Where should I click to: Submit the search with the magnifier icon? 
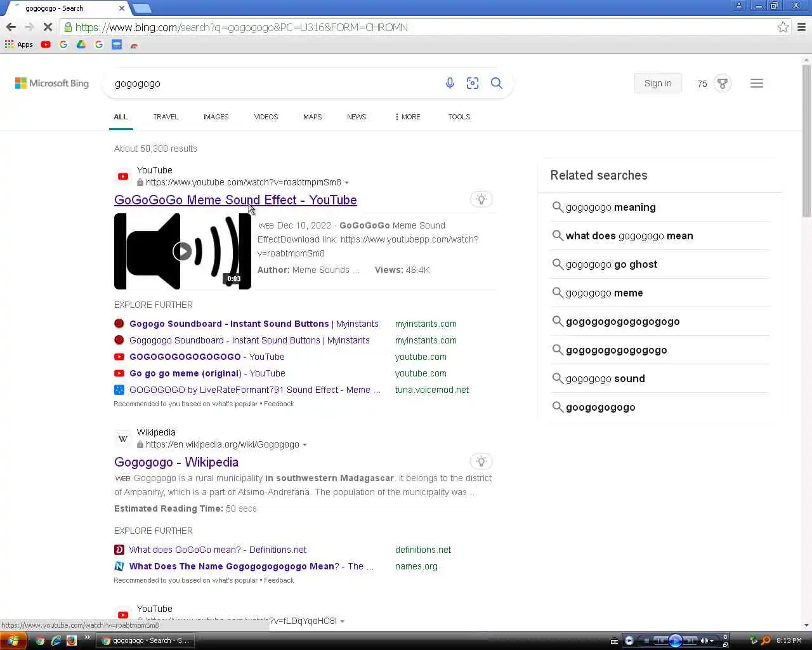[497, 83]
